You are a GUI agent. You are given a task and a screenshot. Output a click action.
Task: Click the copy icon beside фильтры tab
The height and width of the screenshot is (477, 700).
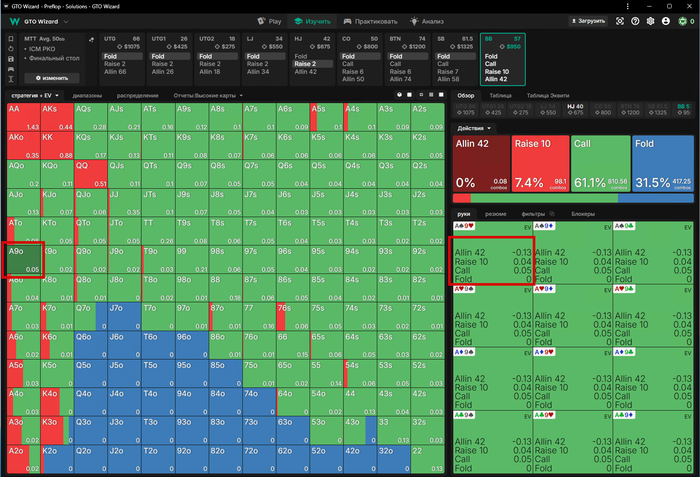point(552,213)
